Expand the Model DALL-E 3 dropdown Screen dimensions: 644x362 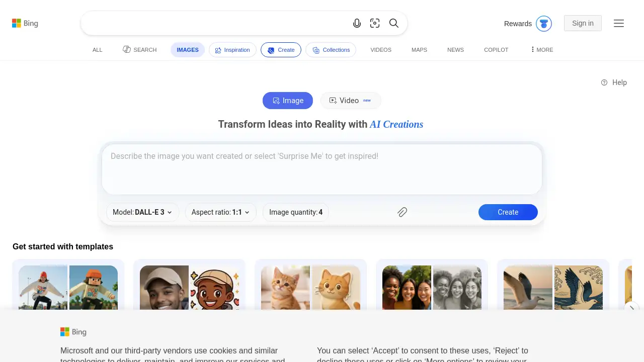click(142, 212)
